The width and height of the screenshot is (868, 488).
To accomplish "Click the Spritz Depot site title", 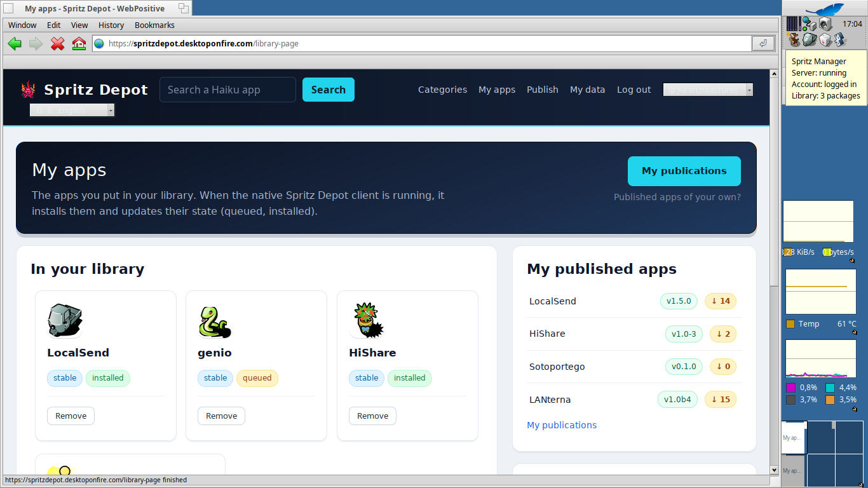I will [96, 90].
